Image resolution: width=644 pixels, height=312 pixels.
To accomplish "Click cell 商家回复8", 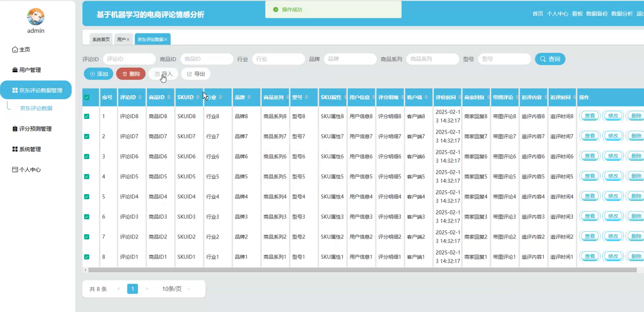I will click(476, 117).
